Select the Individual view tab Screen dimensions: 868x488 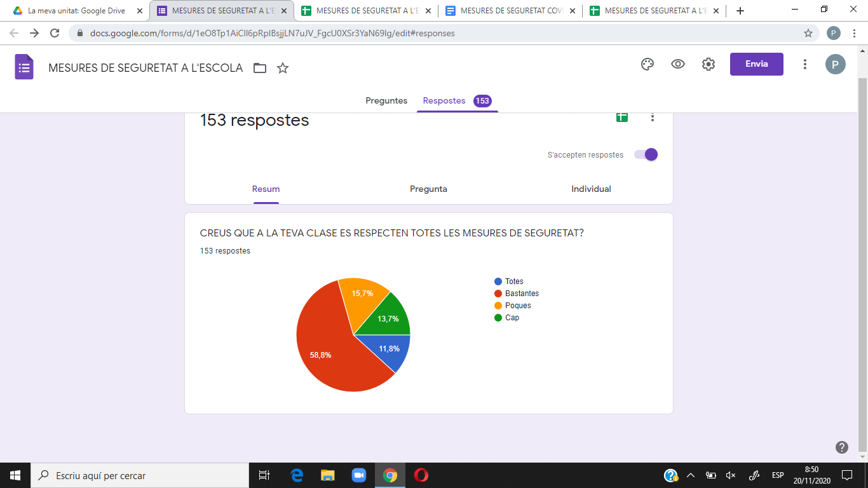(x=591, y=189)
